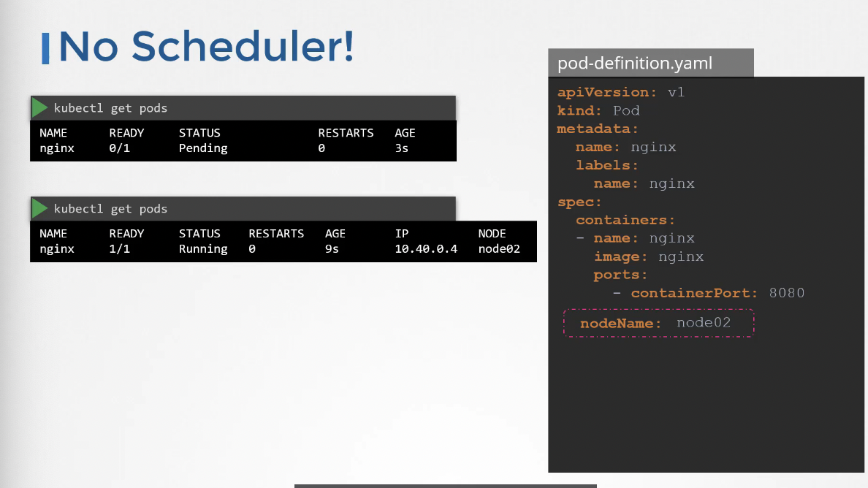Image resolution: width=868 pixels, height=488 pixels.
Task: Select the "Pending" status value
Action: [203, 149]
